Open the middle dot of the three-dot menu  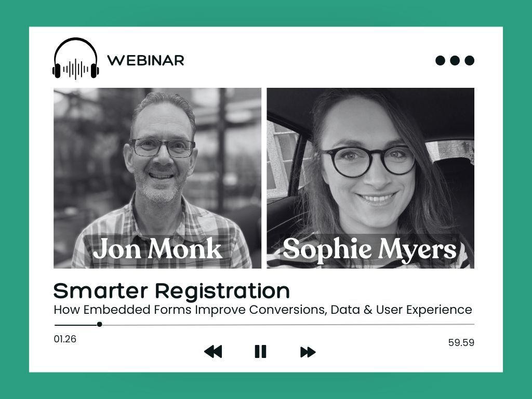(x=455, y=61)
